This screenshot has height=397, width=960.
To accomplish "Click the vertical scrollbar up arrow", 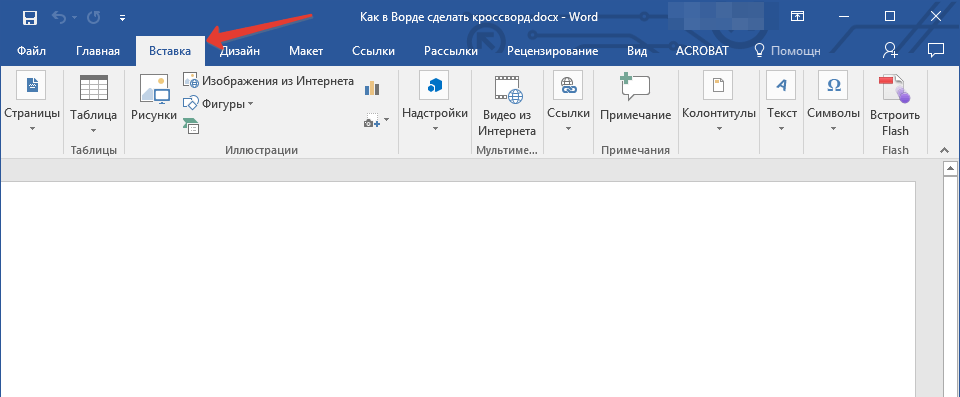I will (950, 168).
